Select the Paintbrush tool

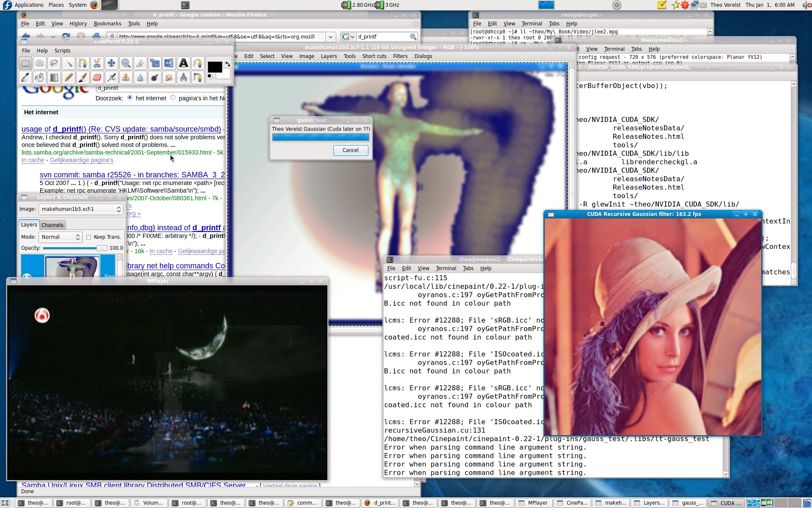[83, 77]
